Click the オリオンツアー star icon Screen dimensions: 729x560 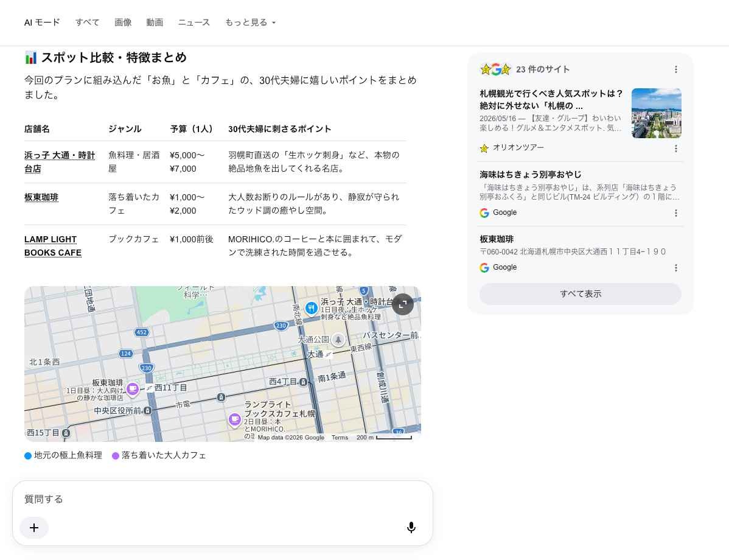pyautogui.click(x=484, y=149)
